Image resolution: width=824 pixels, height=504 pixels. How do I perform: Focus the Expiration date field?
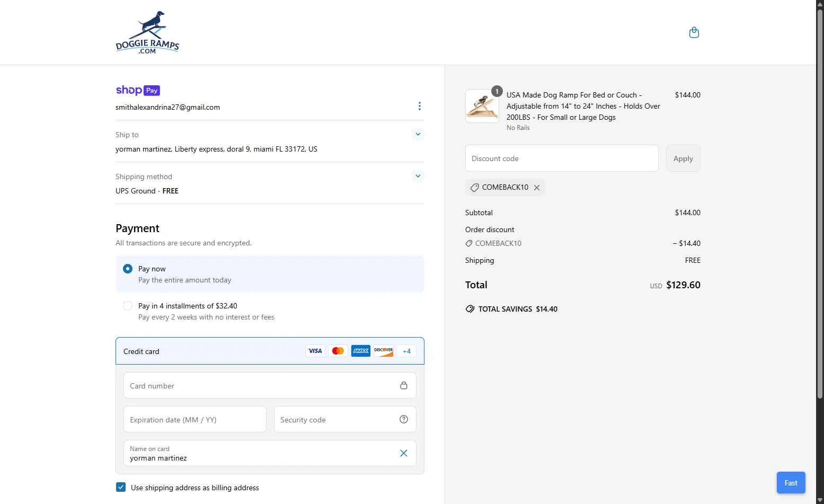click(194, 419)
